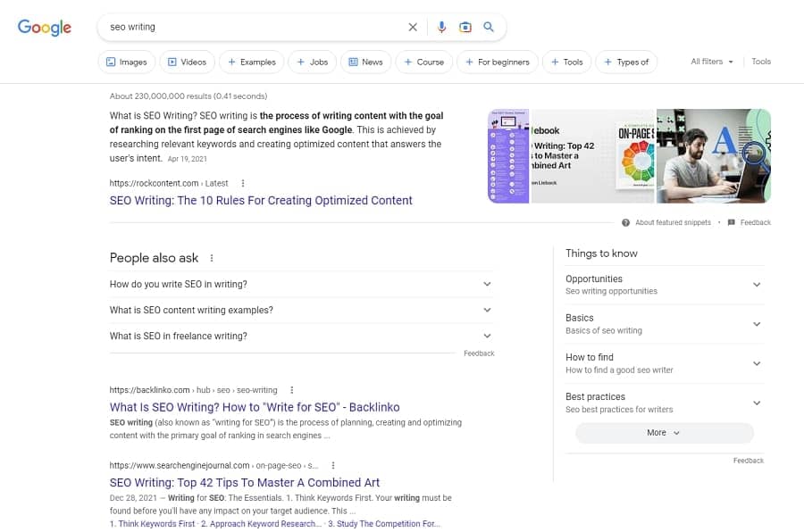The height and width of the screenshot is (532, 804).
Task: Open the purple checklist infographic thumbnail
Action: click(x=508, y=156)
